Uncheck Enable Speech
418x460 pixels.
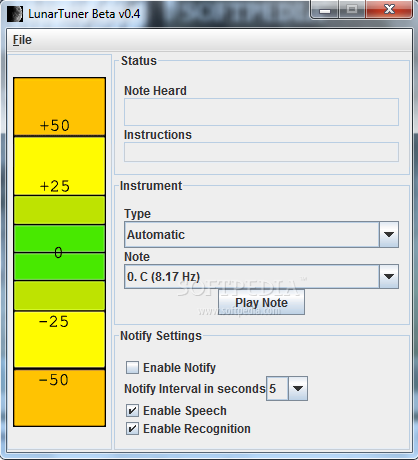132,411
